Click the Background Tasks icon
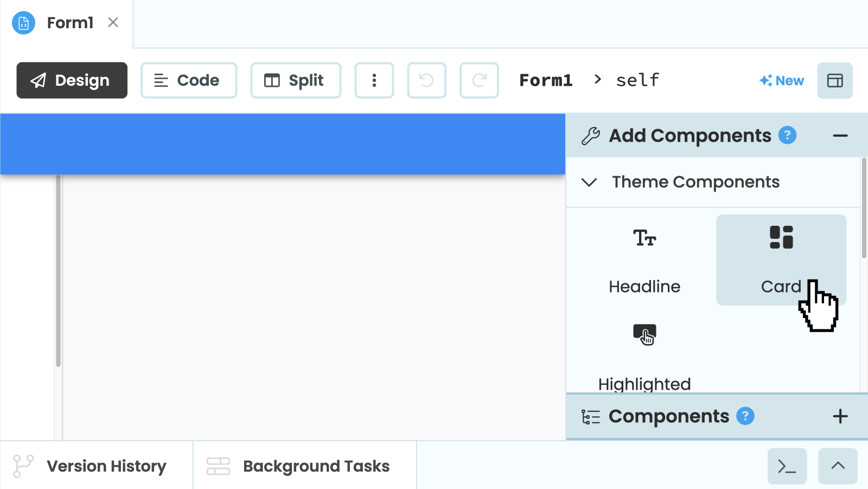868x489 pixels. click(x=219, y=466)
